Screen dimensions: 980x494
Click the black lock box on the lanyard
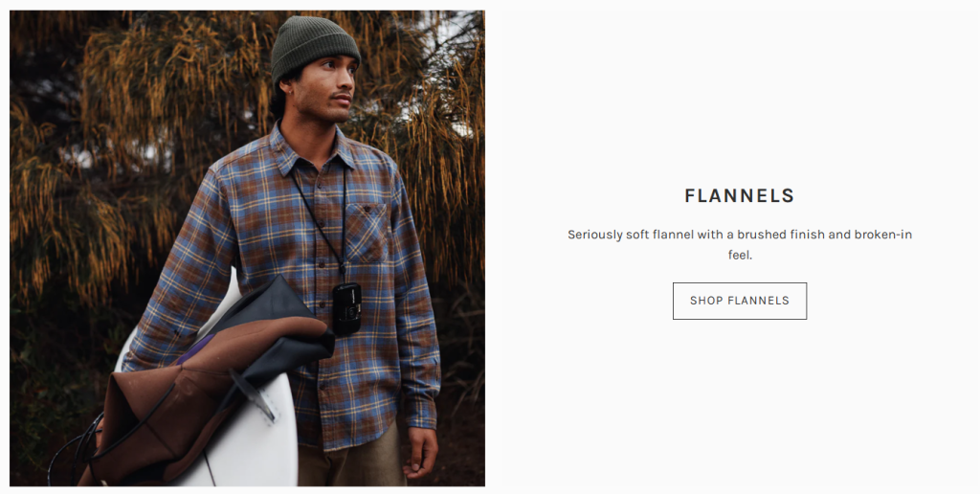tap(346, 308)
